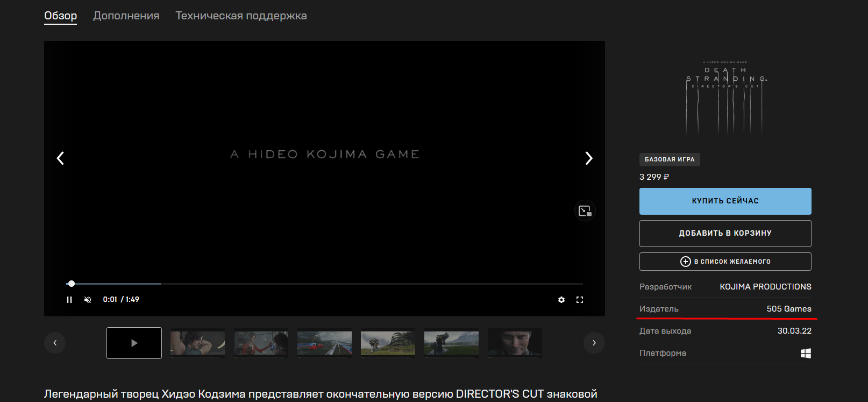Viewport: 868px width, 402px height.
Task: Click the Платформа label
Action: click(663, 353)
